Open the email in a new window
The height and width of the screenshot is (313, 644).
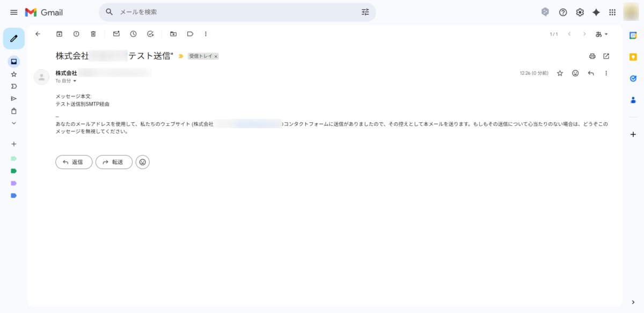606,56
